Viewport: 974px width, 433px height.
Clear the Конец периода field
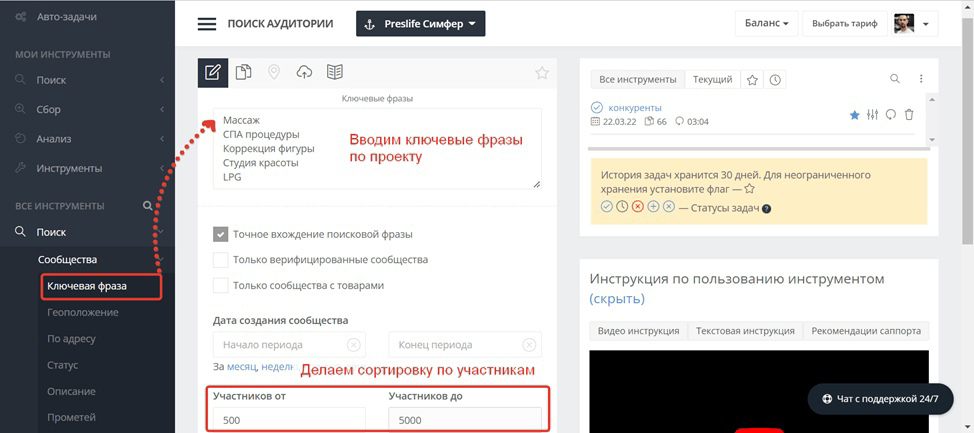[529, 345]
